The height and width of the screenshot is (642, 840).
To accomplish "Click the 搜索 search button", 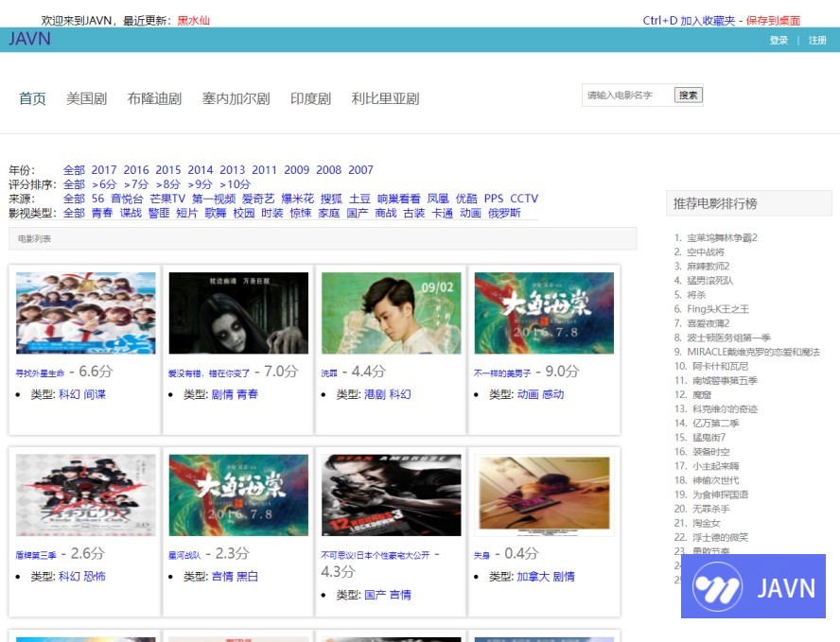I will coord(688,95).
